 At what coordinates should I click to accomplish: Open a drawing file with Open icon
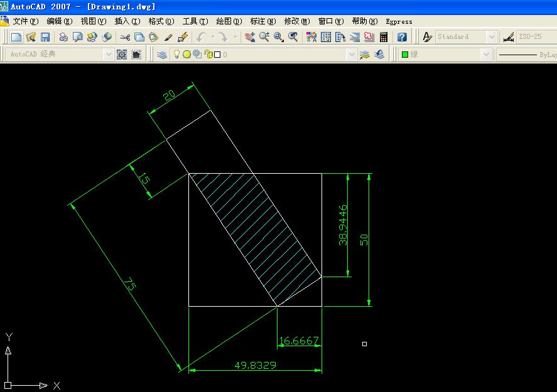click(31, 37)
